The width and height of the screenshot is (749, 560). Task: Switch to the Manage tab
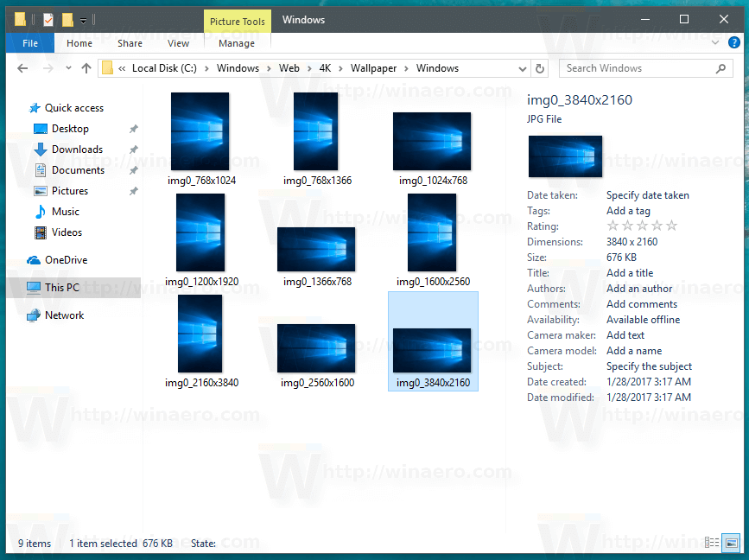click(237, 43)
